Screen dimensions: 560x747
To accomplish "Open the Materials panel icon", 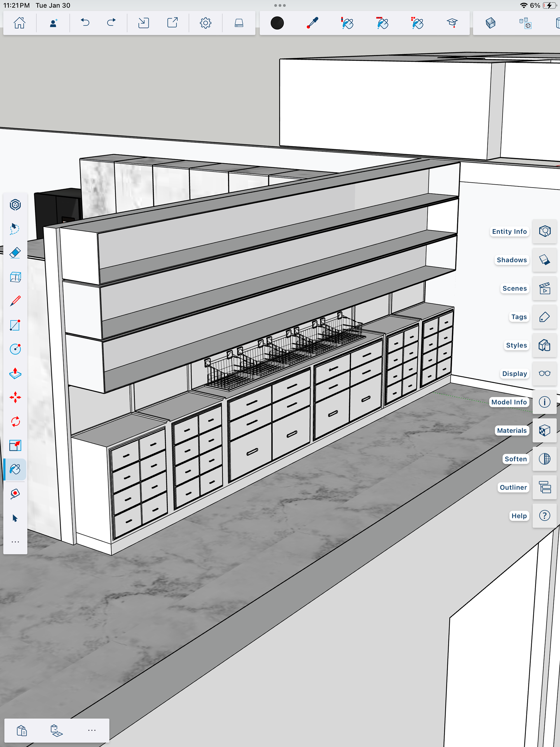I will (544, 430).
